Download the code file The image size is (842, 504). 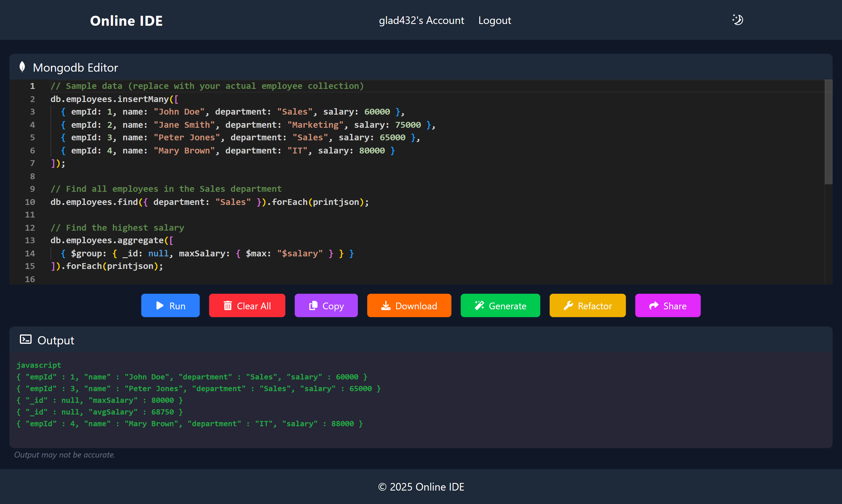point(409,305)
